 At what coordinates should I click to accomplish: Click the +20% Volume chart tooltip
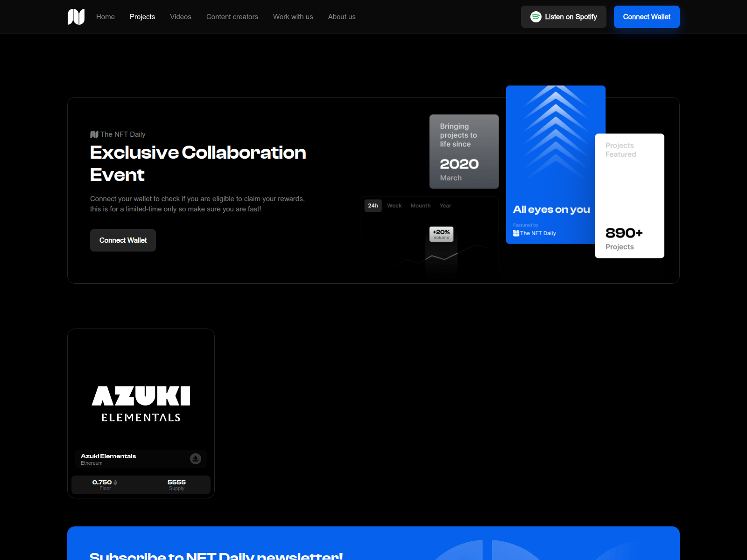(x=441, y=234)
